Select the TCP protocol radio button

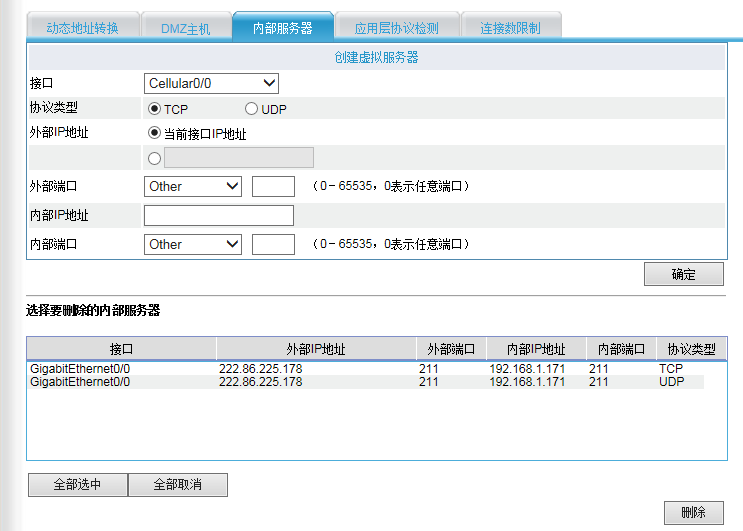[154, 109]
